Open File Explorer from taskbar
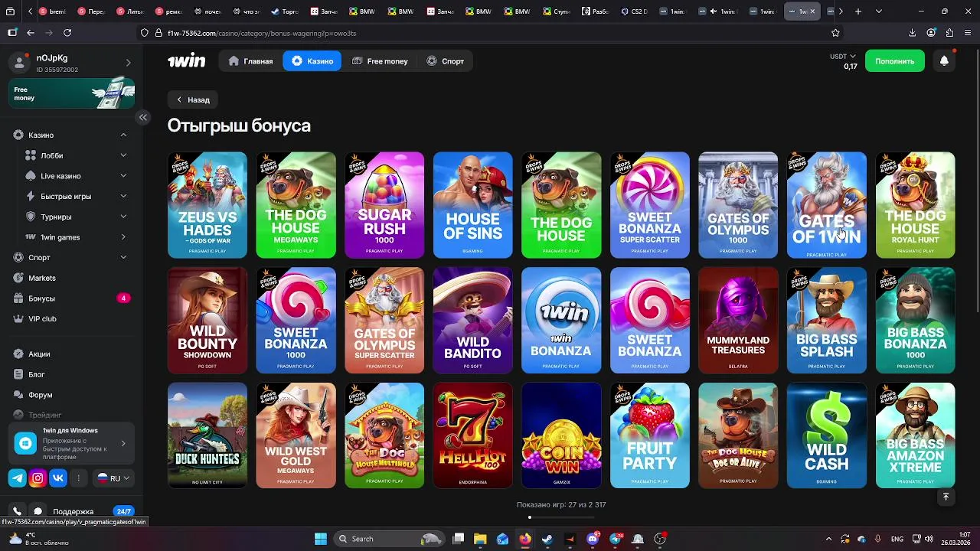 click(x=480, y=539)
